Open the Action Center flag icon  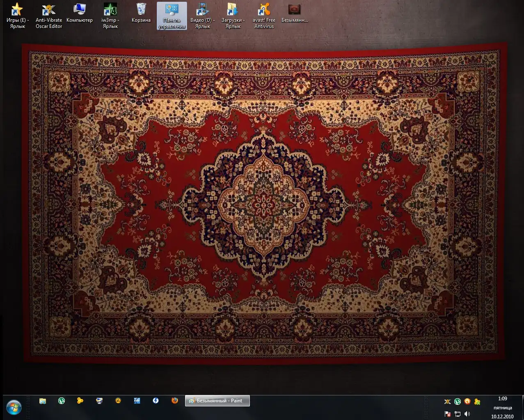click(448, 414)
